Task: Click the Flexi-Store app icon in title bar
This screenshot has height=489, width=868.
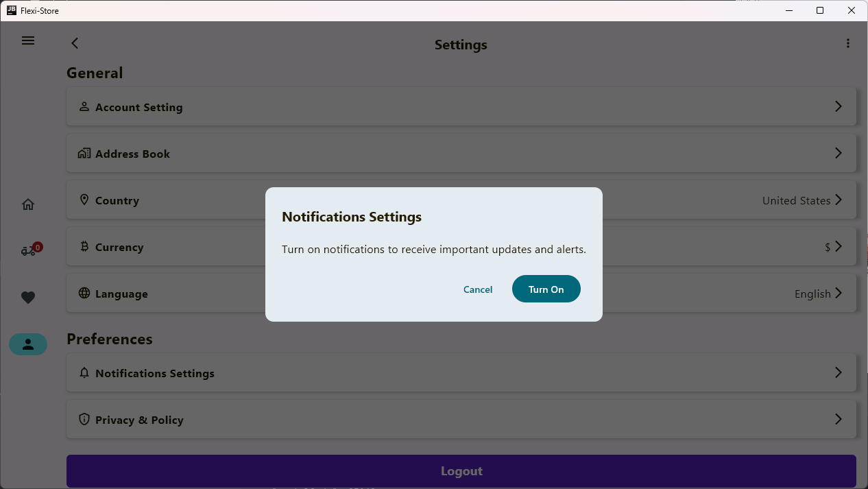Action: (x=11, y=10)
